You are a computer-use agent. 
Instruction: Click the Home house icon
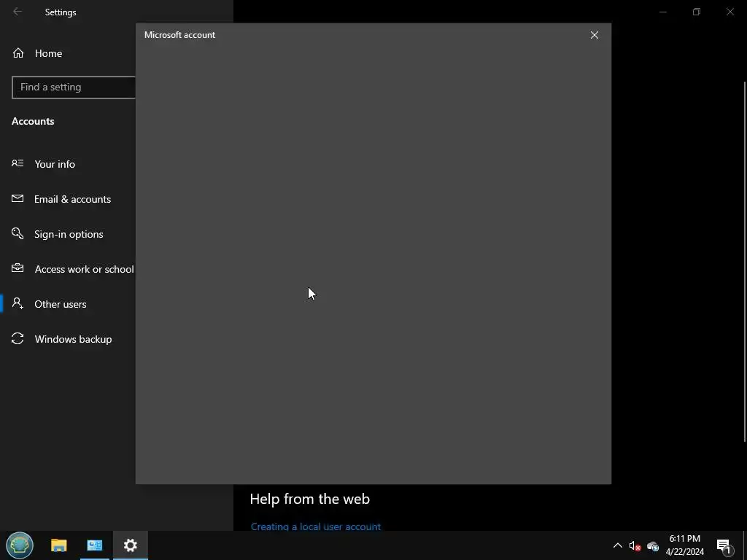coord(18,52)
